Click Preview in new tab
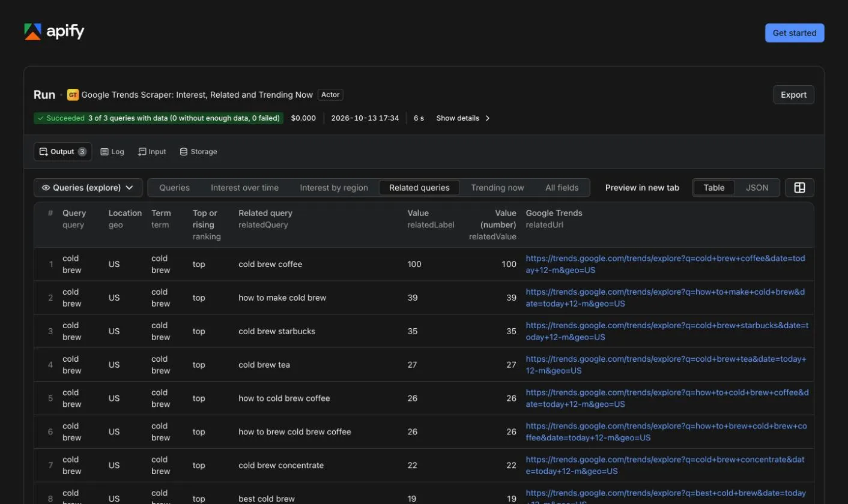 coord(642,188)
